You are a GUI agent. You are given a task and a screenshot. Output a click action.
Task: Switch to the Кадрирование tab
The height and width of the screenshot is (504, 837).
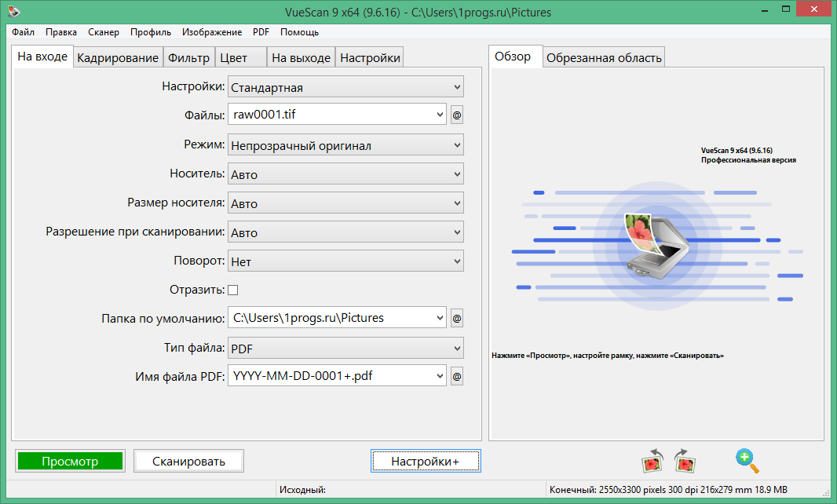(118, 58)
